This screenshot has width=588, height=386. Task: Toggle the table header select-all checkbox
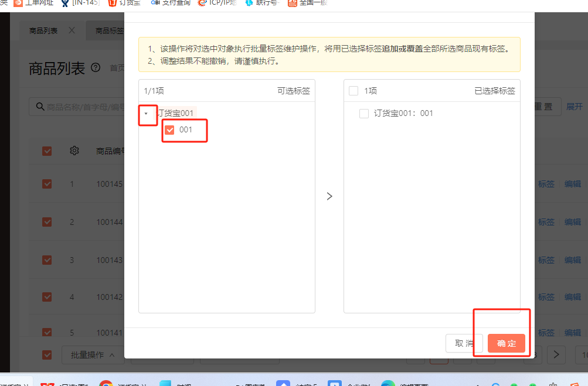pyautogui.click(x=47, y=151)
